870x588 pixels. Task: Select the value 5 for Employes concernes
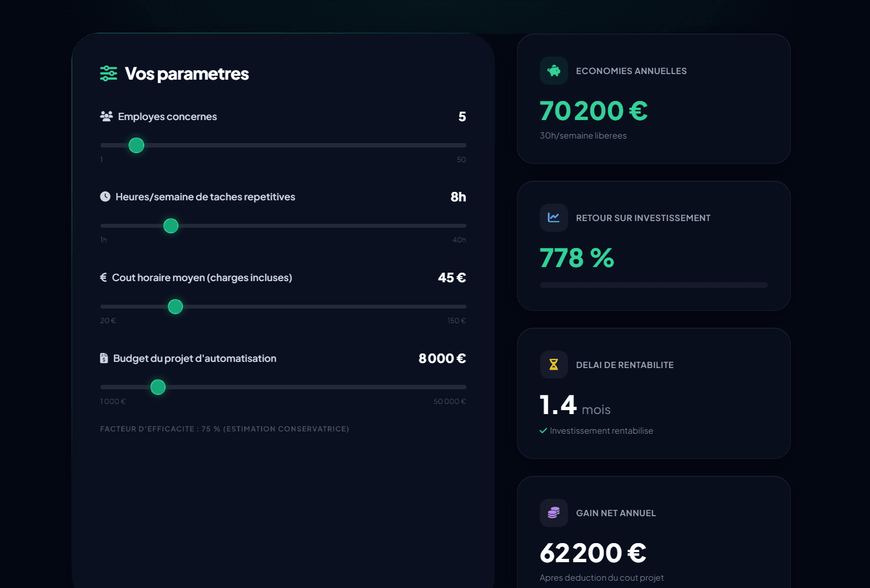[462, 117]
